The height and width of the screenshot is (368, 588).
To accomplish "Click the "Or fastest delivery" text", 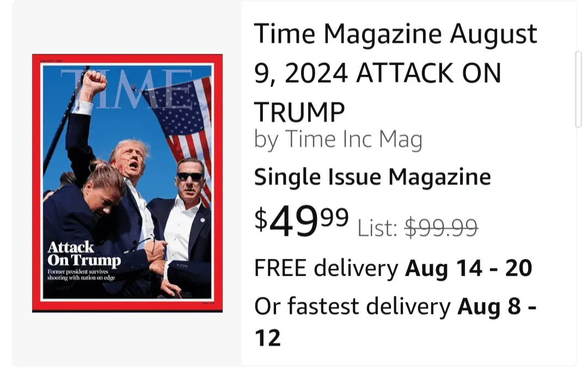I will coord(352,307).
